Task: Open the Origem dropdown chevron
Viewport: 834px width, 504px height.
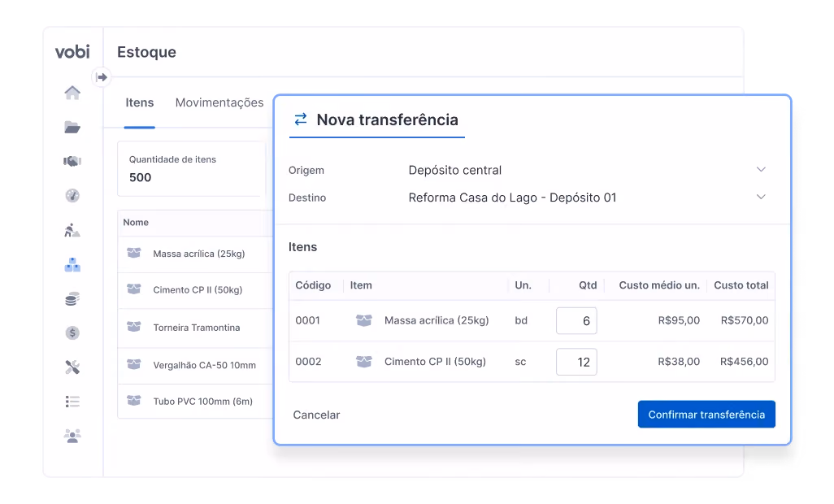Action: coord(761,170)
